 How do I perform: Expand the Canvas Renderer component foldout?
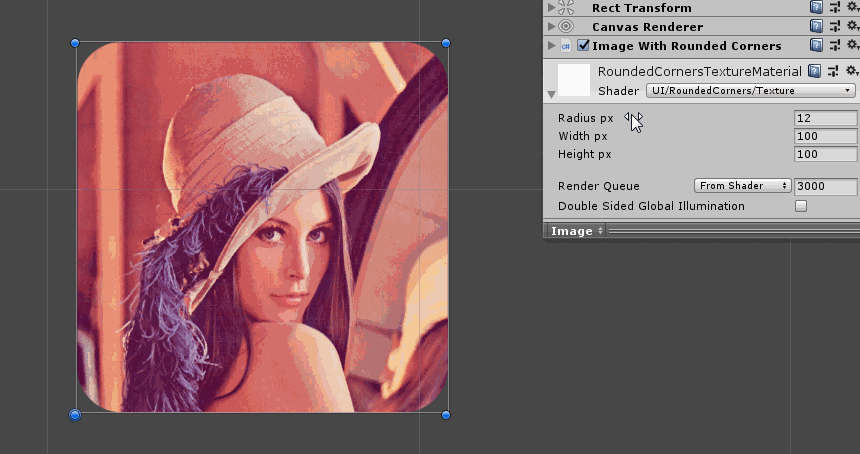click(x=552, y=26)
